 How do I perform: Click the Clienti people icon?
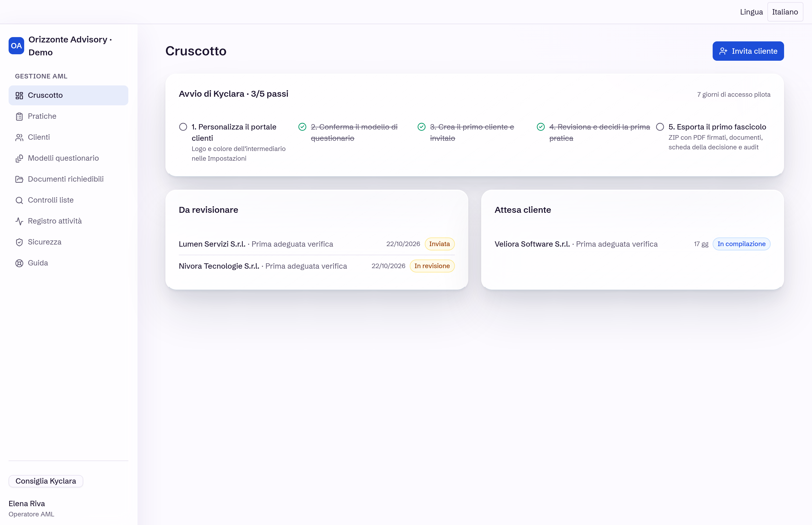pos(19,137)
